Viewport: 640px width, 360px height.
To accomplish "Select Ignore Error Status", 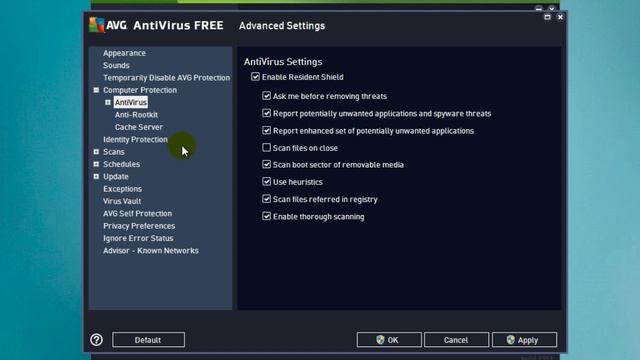I will click(138, 238).
